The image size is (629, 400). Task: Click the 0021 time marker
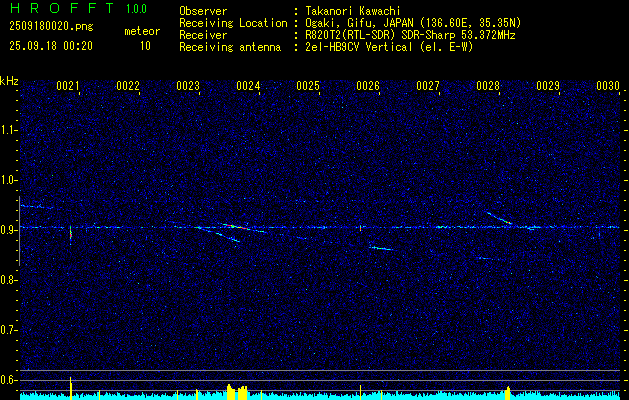tap(67, 86)
